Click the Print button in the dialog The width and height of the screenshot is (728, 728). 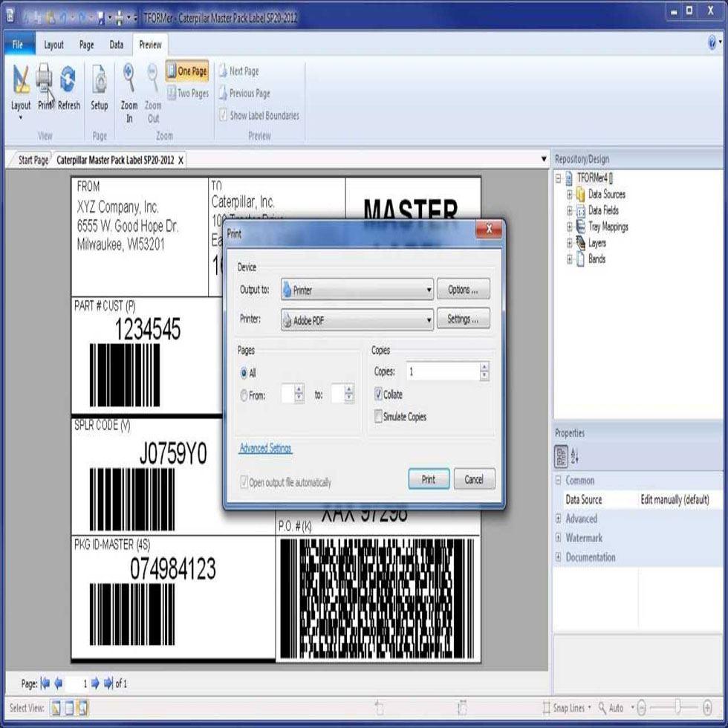coord(429,479)
